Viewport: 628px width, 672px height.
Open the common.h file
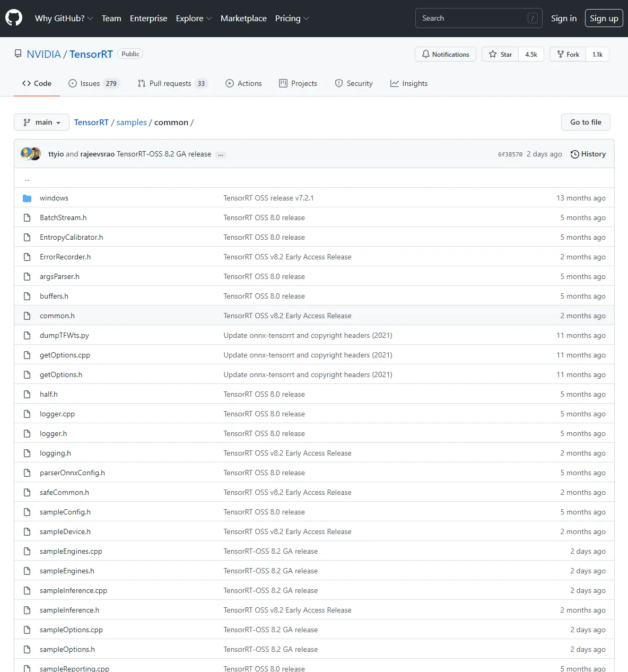(x=57, y=316)
